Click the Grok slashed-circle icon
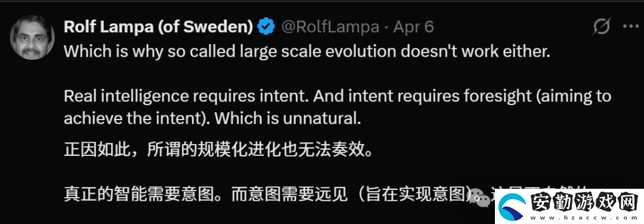Image resolution: width=644 pixels, height=224 pixels. (602, 27)
